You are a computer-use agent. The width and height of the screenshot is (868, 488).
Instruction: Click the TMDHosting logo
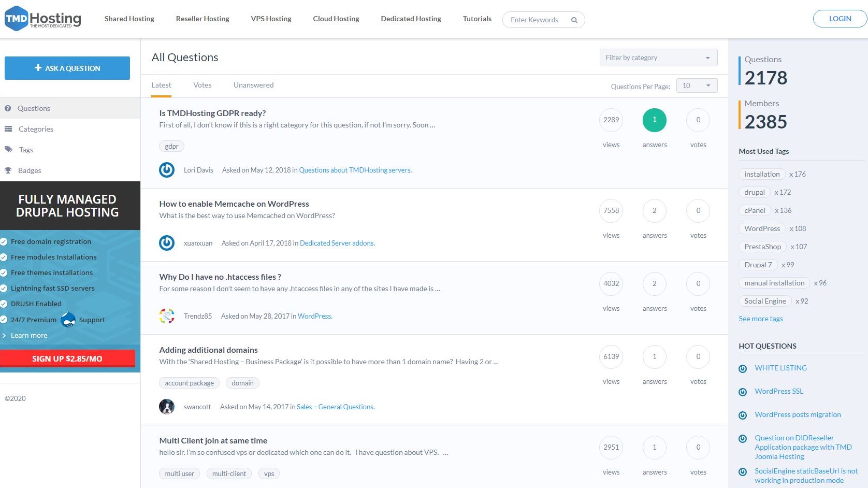coord(43,19)
